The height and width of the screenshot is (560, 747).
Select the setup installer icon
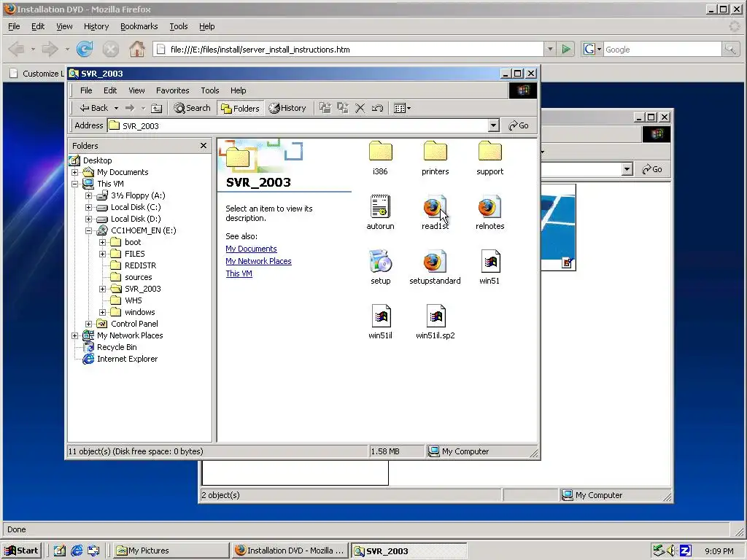380,261
